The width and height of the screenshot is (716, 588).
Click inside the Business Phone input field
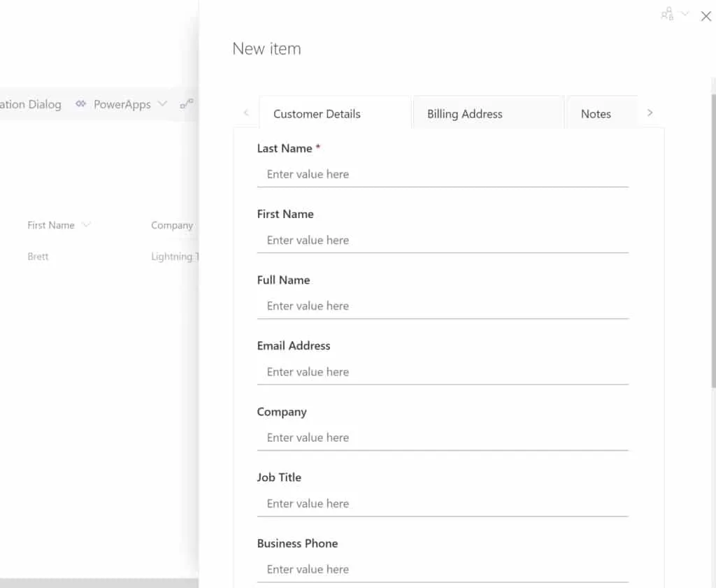[441, 569]
